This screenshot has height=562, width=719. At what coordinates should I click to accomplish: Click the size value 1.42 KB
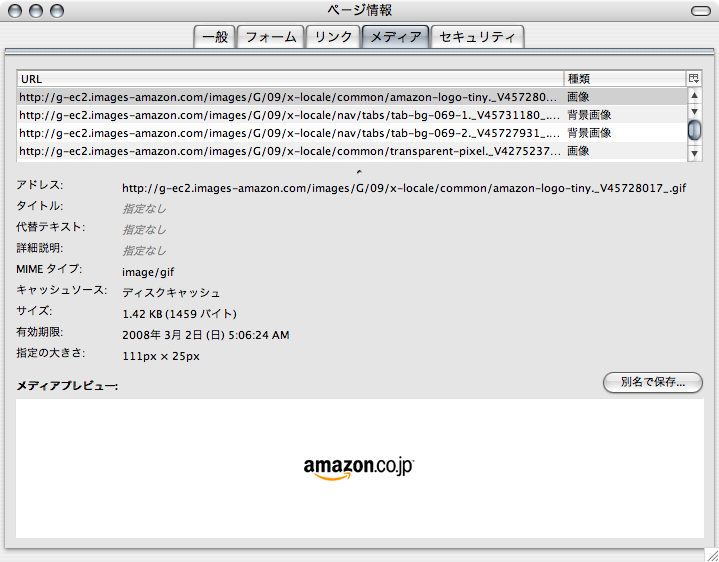click(179, 314)
